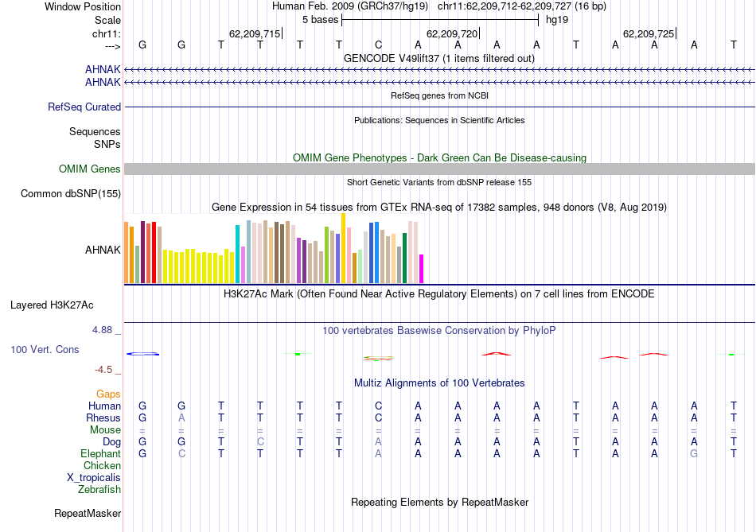
Task: Click the 4.88 upper conservation scale value
Action: [102, 330]
